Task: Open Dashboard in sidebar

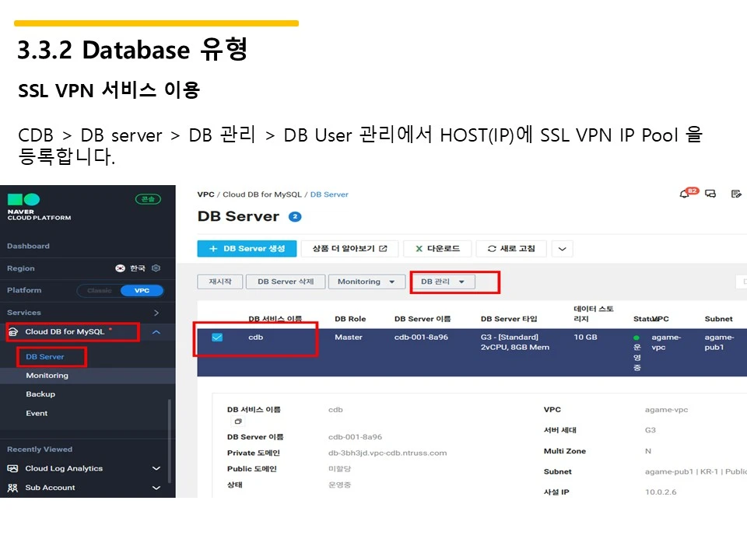Action: pos(28,247)
